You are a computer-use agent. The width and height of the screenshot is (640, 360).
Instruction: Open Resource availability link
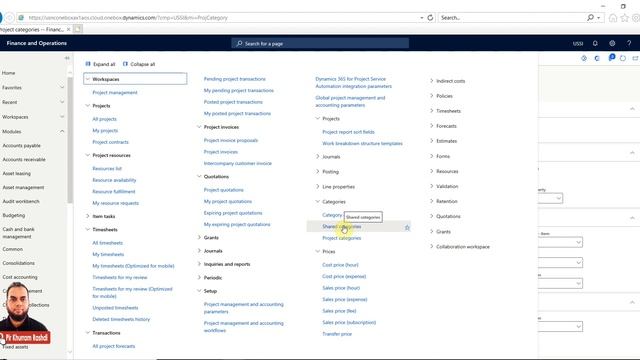114,180
